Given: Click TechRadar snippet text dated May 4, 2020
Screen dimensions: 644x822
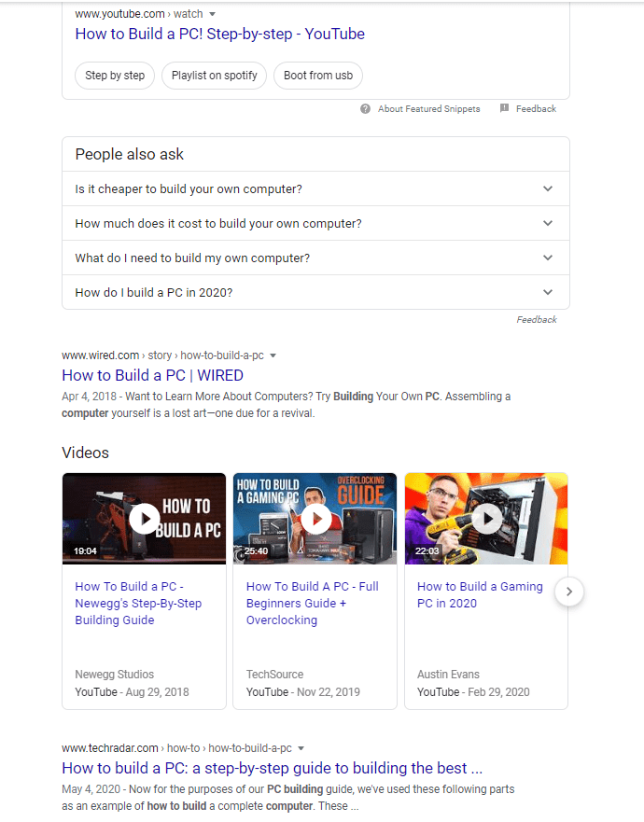Looking at the screenshot, I should pyautogui.click(x=288, y=798).
